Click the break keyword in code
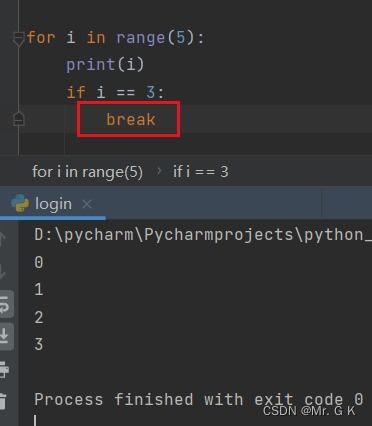Image resolution: width=372 pixels, height=426 pixels. [x=131, y=119]
